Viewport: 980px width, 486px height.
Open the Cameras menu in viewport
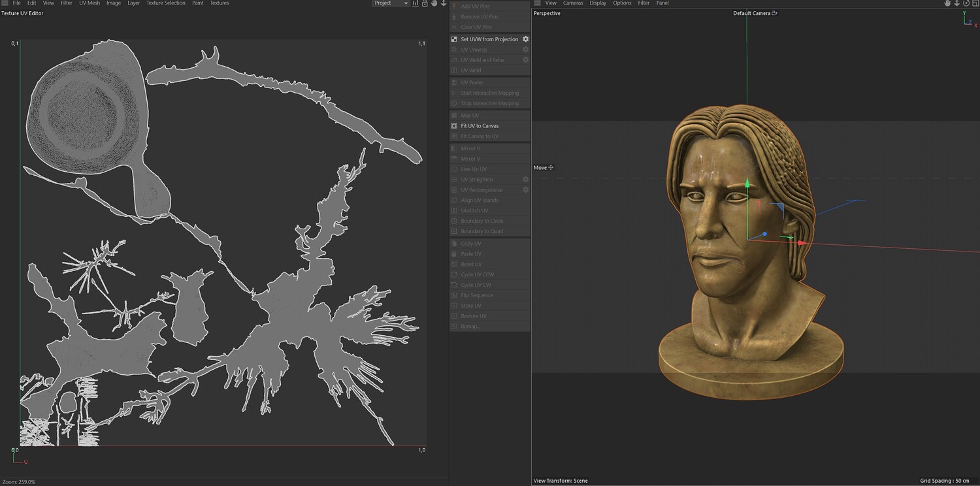[x=572, y=3]
